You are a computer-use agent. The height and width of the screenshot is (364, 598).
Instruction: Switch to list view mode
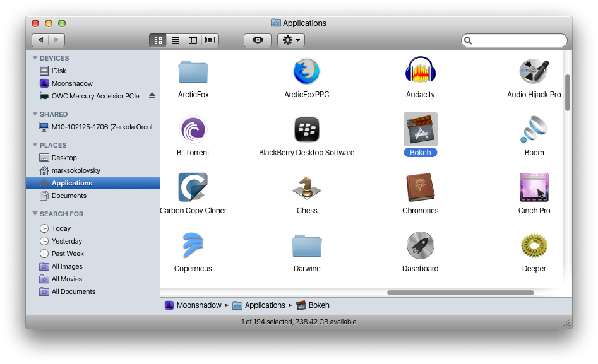coord(176,40)
